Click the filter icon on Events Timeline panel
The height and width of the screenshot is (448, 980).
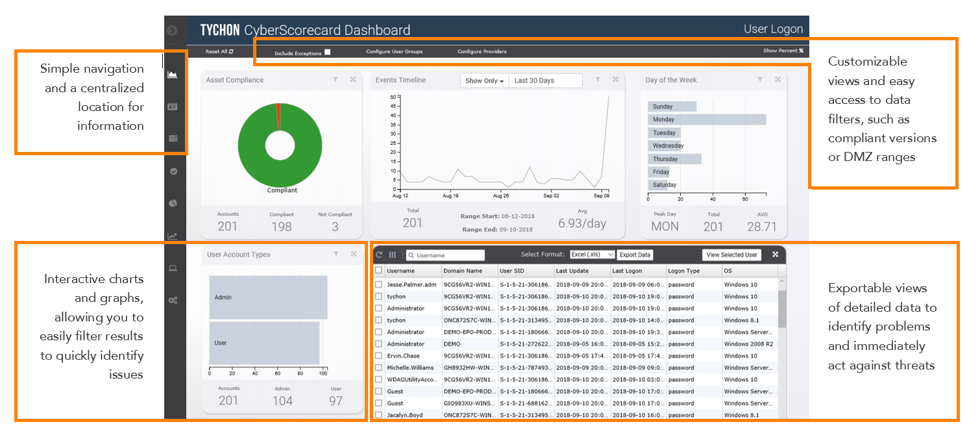coord(597,80)
